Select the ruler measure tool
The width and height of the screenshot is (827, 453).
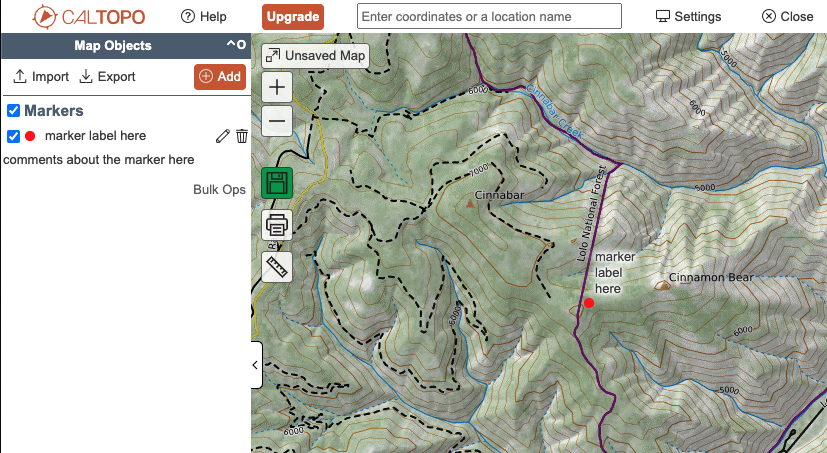277,266
